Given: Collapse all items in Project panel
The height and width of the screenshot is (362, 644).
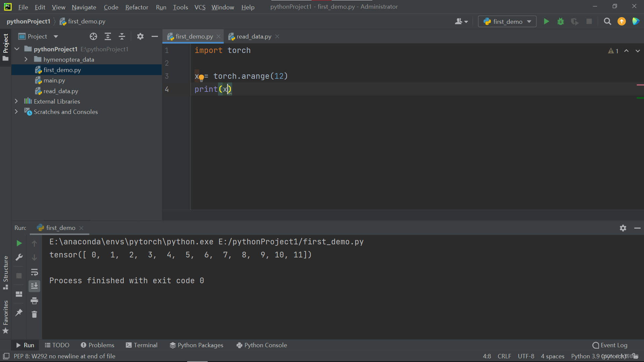Looking at the screenshot, I should click(122, 37).
